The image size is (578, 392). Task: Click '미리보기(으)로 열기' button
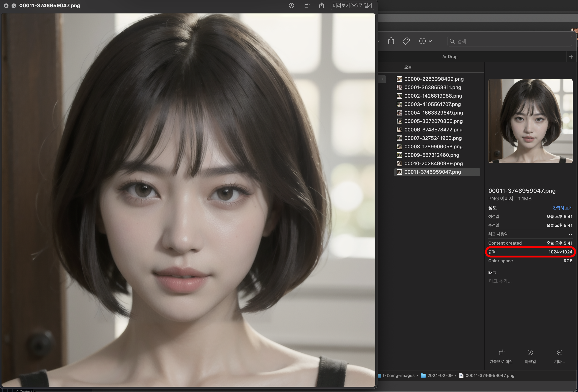352,5
